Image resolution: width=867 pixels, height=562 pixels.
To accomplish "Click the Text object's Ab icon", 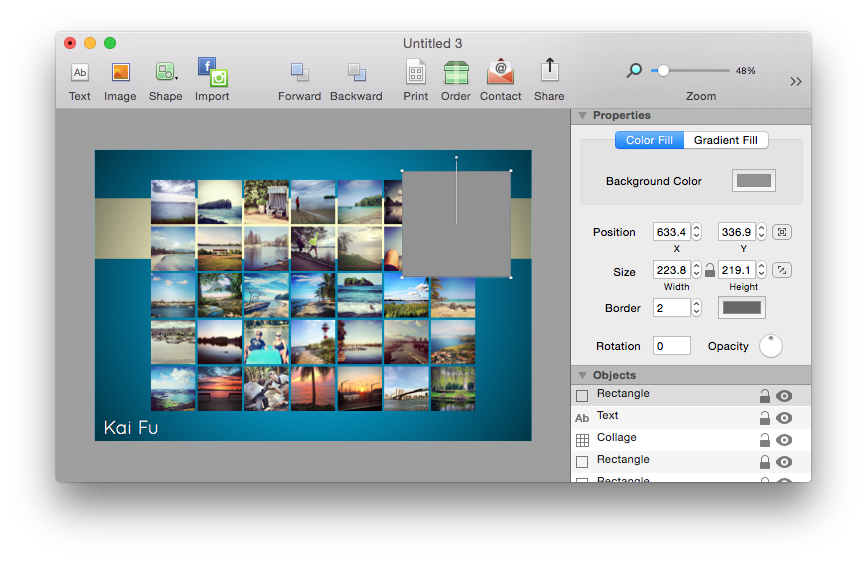I will click(x=582, y=418).
